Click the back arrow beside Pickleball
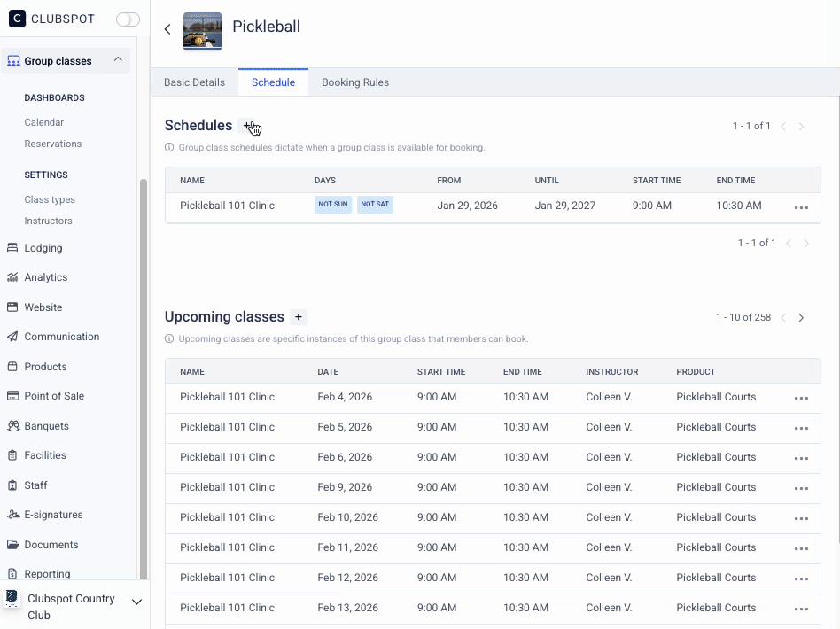Viewport: 840px width, 629px height. [167, 29]
